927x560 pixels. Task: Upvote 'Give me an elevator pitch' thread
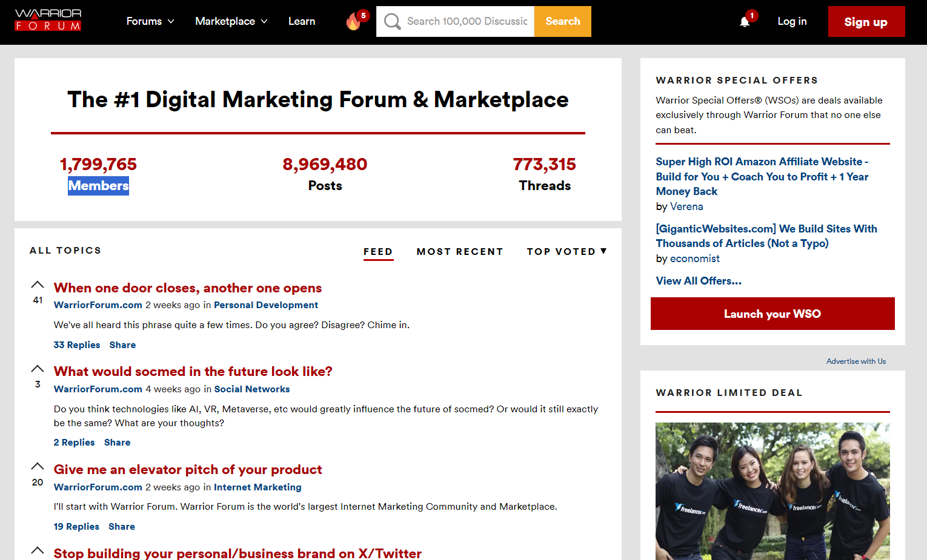tap(38, 466)
